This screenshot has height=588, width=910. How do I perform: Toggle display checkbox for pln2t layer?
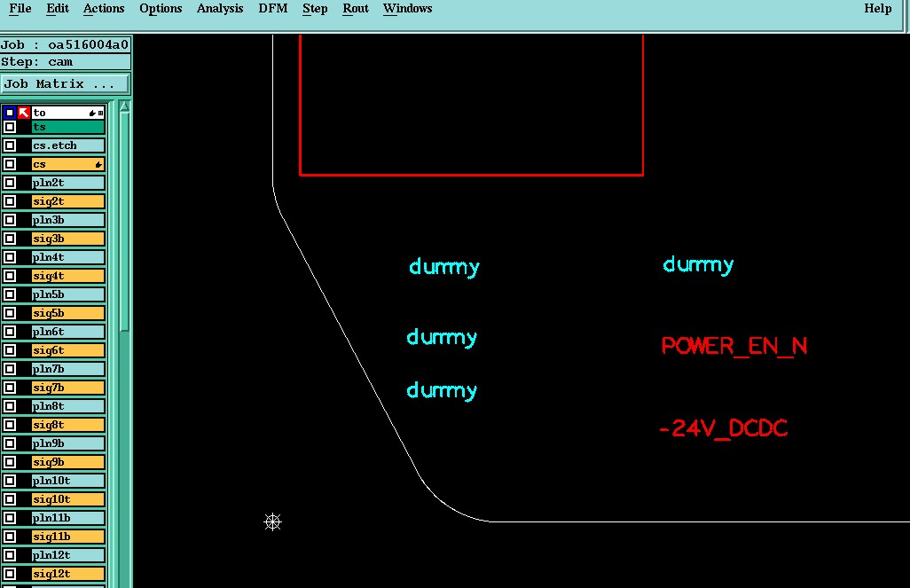9,183
